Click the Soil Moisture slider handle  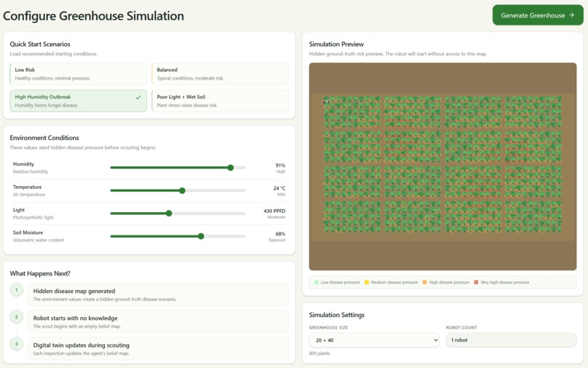(x=201, y=236)
